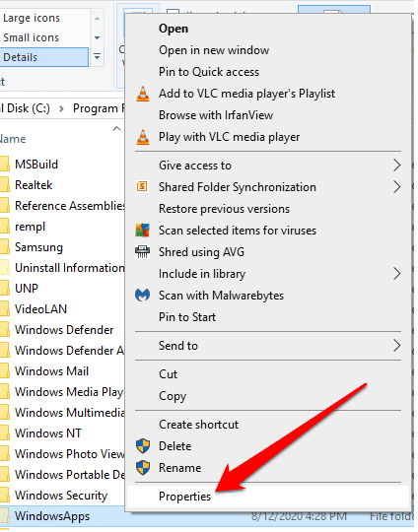Select the Windows Defender folder
Screen dimensions: 418x532
[x=64, y=330]
